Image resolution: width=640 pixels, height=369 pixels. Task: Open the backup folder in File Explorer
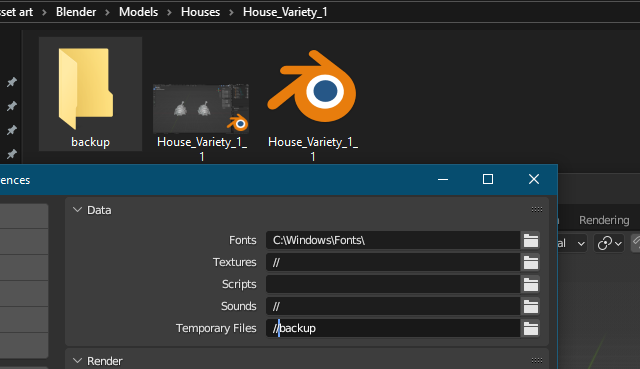(x=90, y=95)
